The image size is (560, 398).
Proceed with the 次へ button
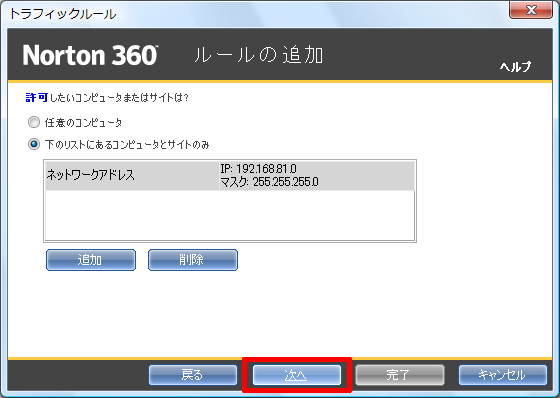tap(296, 375)
